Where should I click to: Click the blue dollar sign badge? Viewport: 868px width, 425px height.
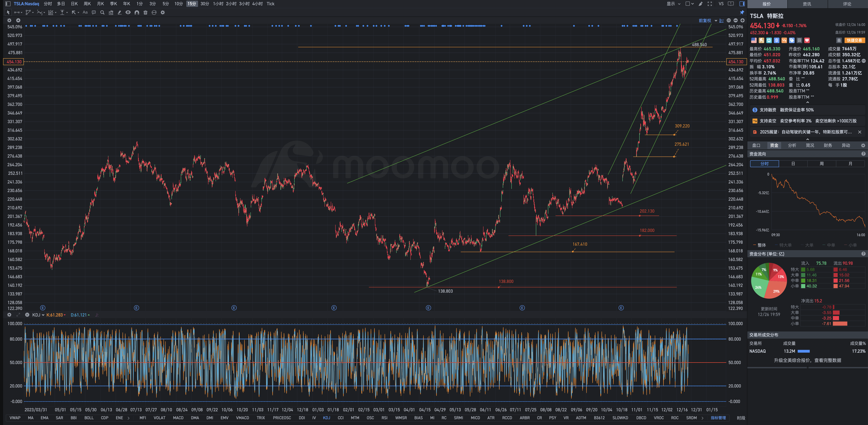(777, 41)
